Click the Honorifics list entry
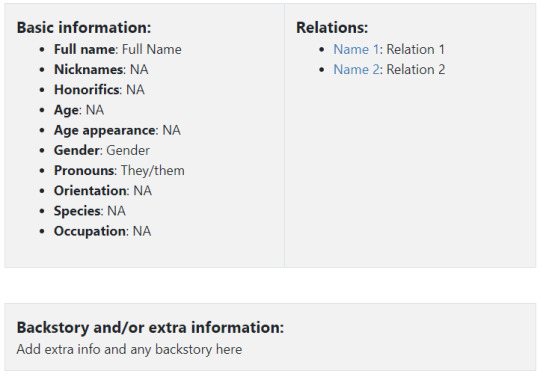Screen dimensions: 540x374 click(99, 90)
